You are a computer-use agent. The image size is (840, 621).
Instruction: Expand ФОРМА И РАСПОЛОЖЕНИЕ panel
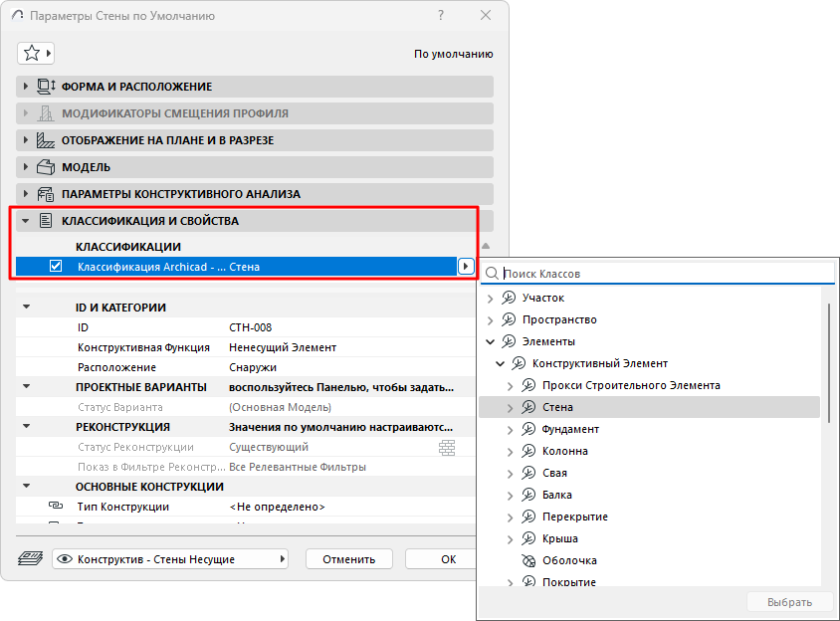[x=25, y=87]
